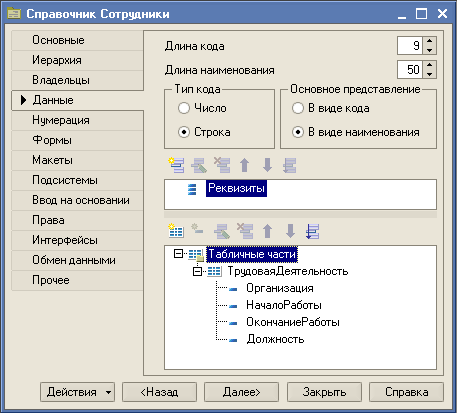
Task: Switch to the Прочее tab
Action: point(77,280)
